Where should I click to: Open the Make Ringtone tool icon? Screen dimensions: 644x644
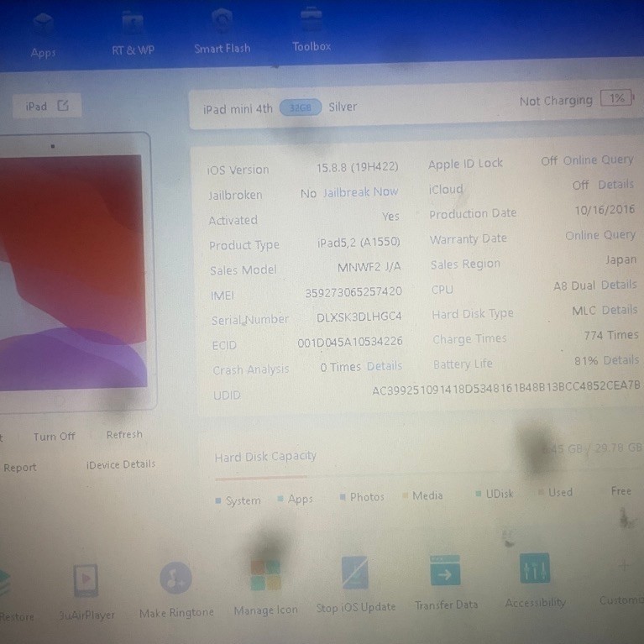(175, 579)
